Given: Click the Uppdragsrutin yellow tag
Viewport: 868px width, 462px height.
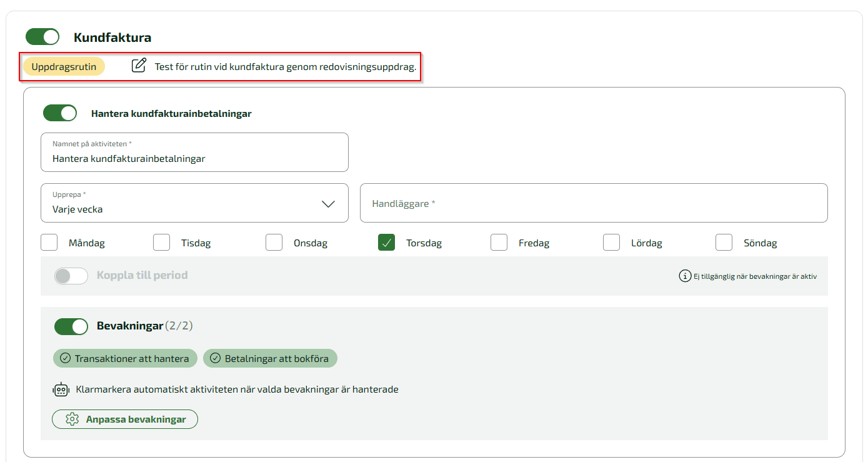Looking at the screenshot, I should pos(64,66).
